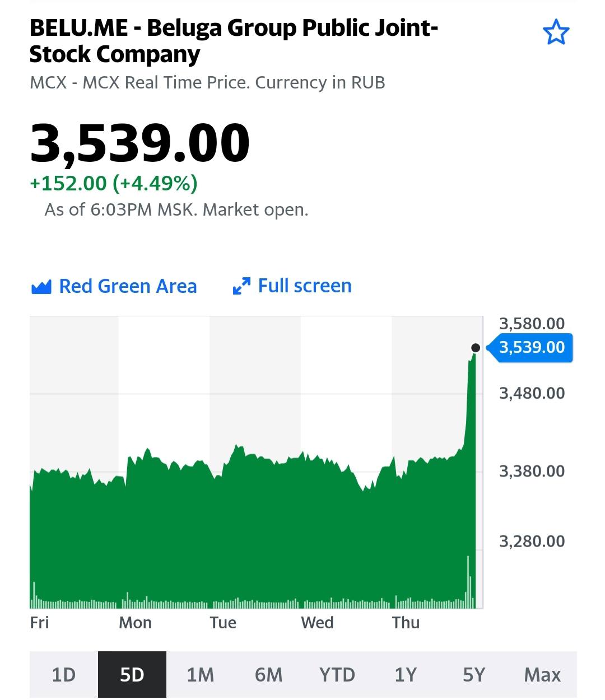
Task: Click the area chart icon beside Red Green Area
Action: [41, 287]
